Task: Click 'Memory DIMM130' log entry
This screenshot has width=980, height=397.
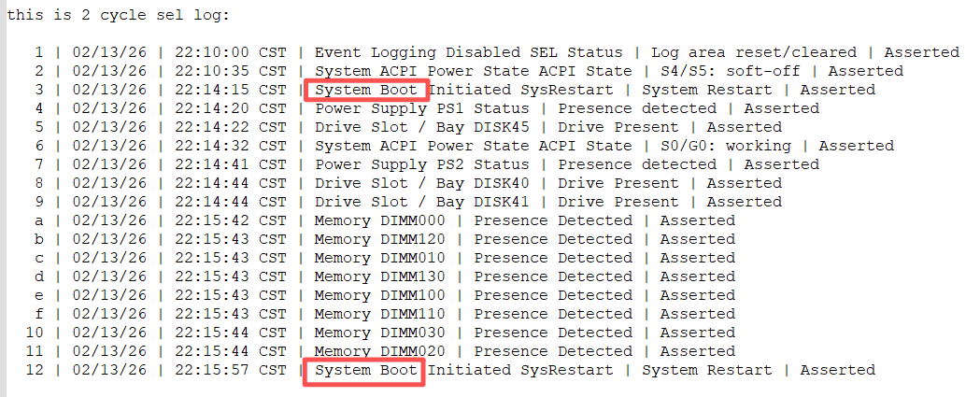Action: pyautogui.click(x=379, y=276)
